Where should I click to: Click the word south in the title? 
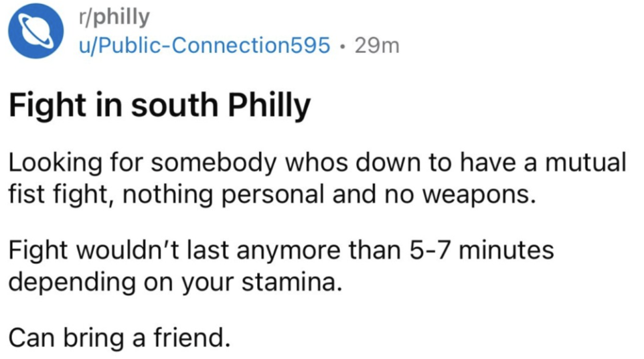tap(174, 105)
